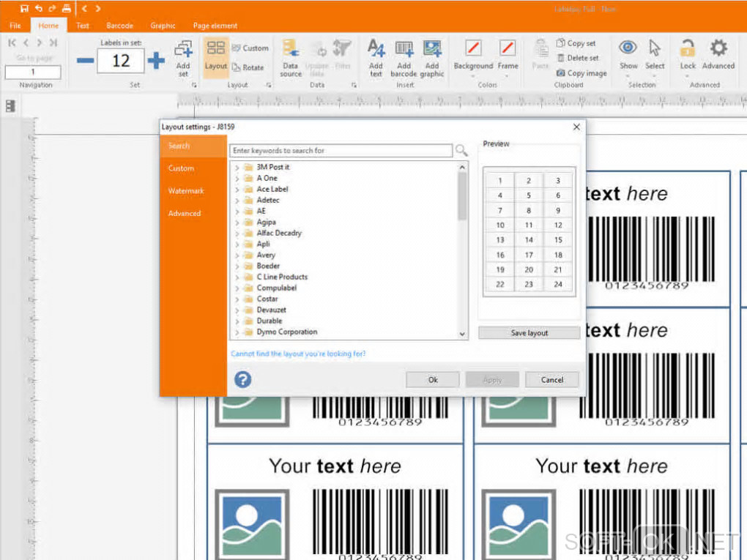Viewport: 747px width, 560px height.
Task: Click the Add barcode icon
Action: (404, 50)
